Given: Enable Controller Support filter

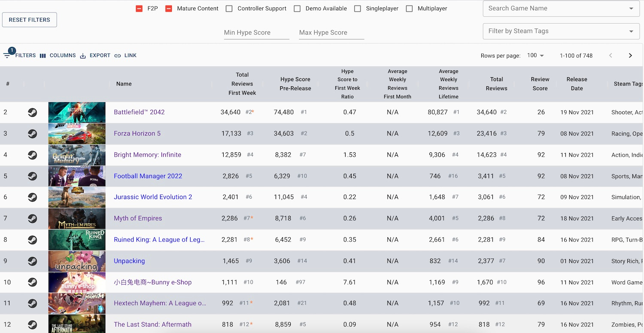Looking at the screenshot, I should coord(229,9).
